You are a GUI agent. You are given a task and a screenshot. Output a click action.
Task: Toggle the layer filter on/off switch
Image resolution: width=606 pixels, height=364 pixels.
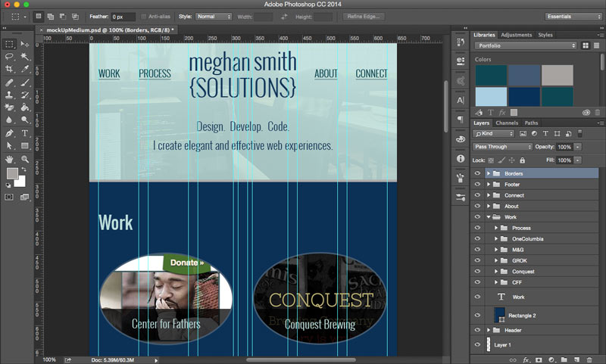[x=579, y=133]
